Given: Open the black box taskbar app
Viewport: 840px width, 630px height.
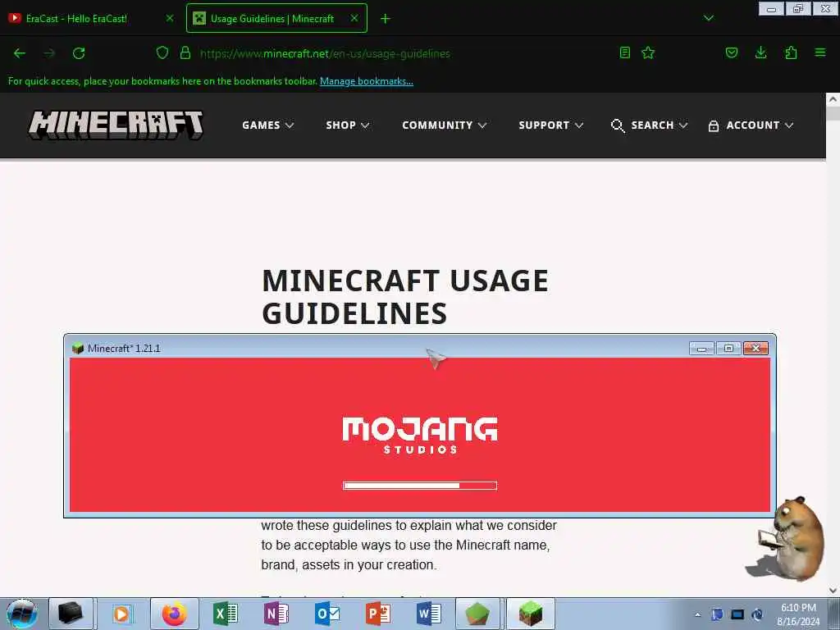Looking at the screenshot, I should tap(71, 614).
